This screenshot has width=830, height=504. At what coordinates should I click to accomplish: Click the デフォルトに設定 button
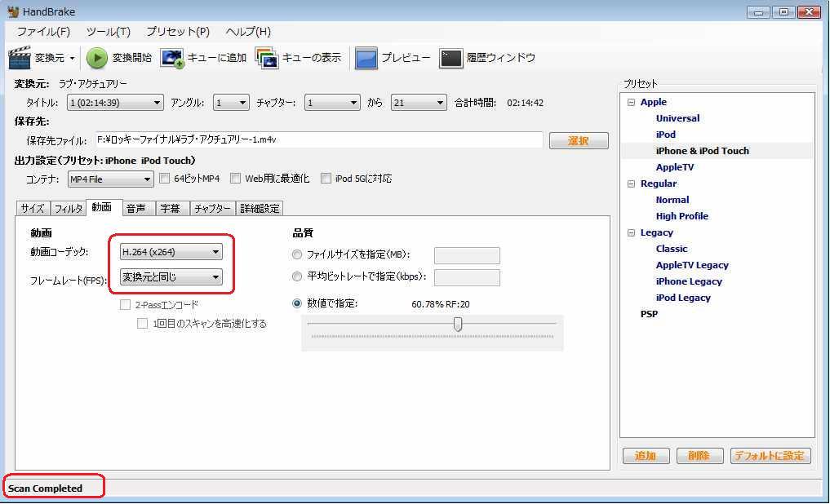770,456
